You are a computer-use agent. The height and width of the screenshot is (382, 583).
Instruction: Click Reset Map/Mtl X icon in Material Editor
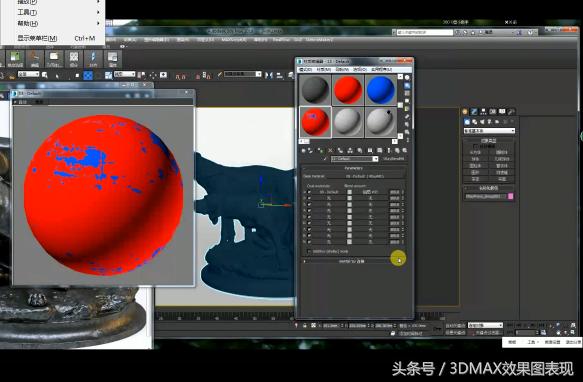pyautogui.click(x=330, y=151)
